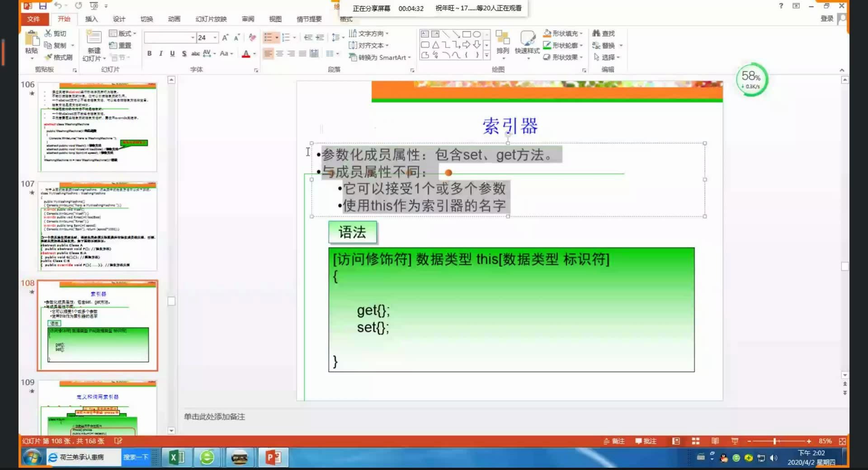Image resolution: width=868 pixels, height=470 pixels.
Task: Pick the right arrow shape in gallery
Action: [467, 45]
